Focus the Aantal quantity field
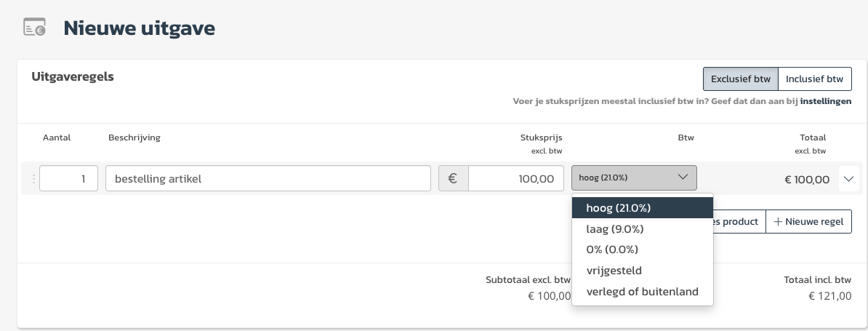 click(68, 178)
